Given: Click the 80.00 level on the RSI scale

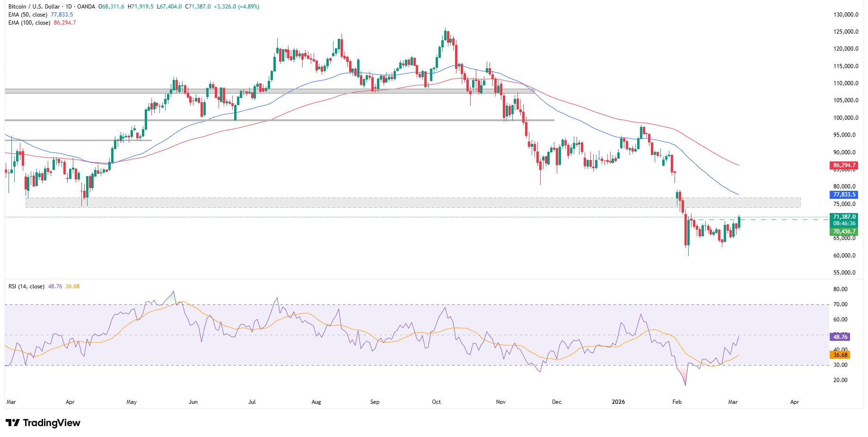Looking at the screenshot, I should pyautogui.click(x=841, y=289).
